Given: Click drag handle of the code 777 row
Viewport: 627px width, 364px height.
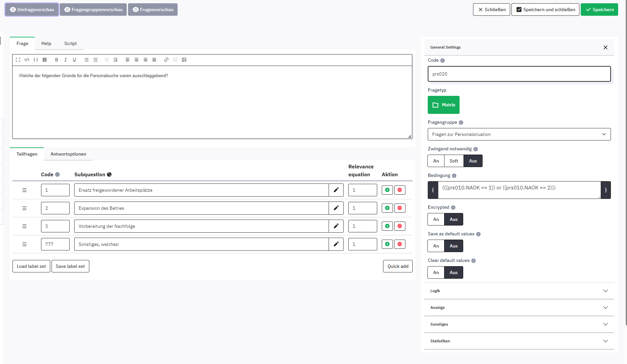Looking at the screenshot, I should pyautogui.click(x=24, y=244).
